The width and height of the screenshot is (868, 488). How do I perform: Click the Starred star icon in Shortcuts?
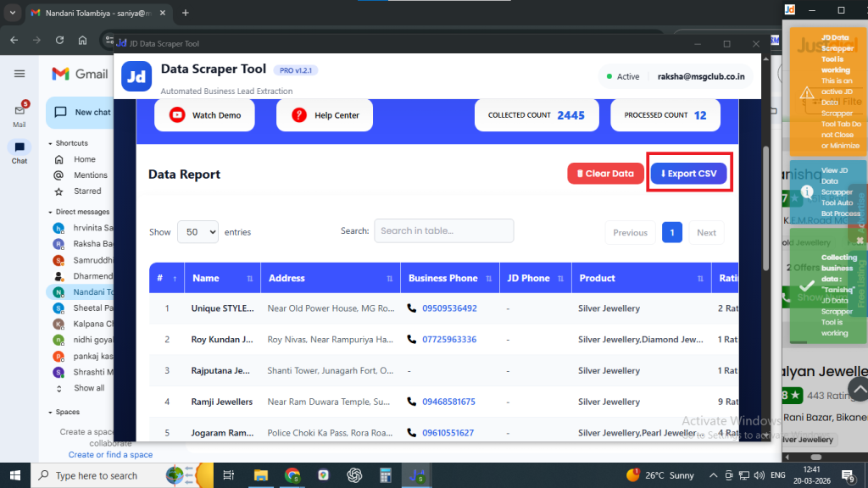(x=58, y=191)
